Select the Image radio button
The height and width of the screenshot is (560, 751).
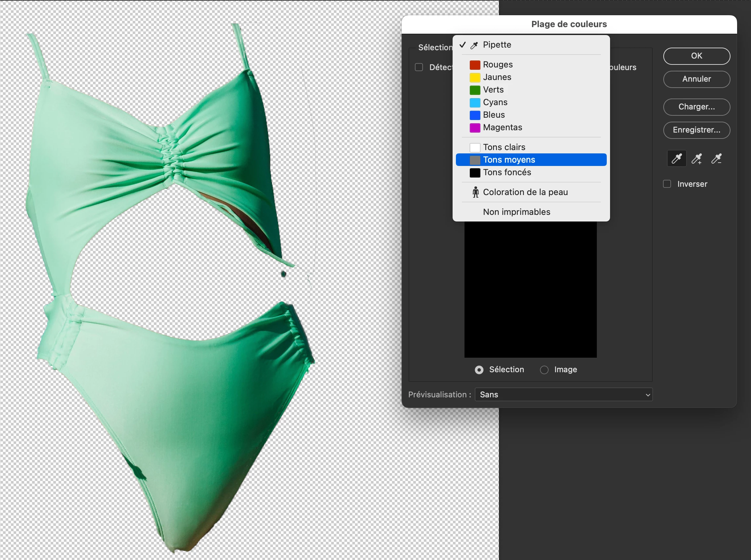(x=544, y=370)
